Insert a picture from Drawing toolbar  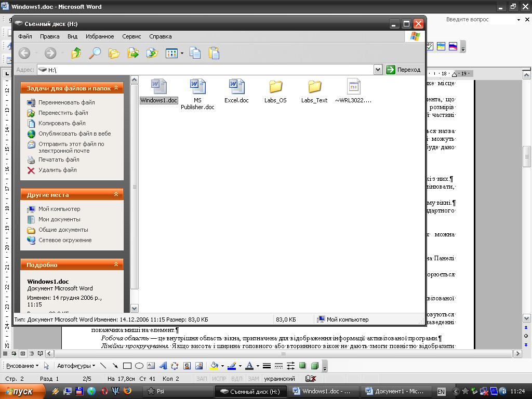199,366
